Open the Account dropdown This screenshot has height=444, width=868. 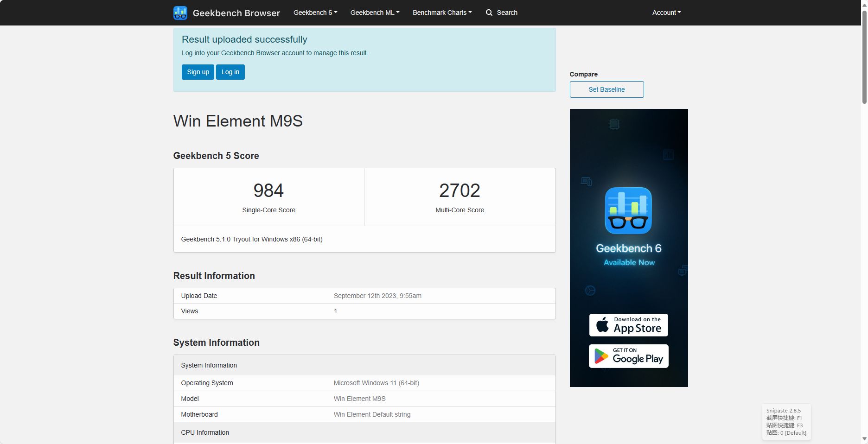666,13
